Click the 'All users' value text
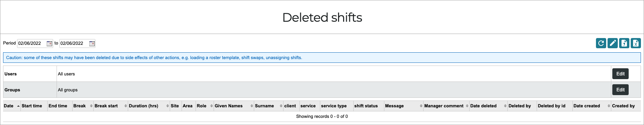The width and height of the screenshot is (644, 125). 66,74
